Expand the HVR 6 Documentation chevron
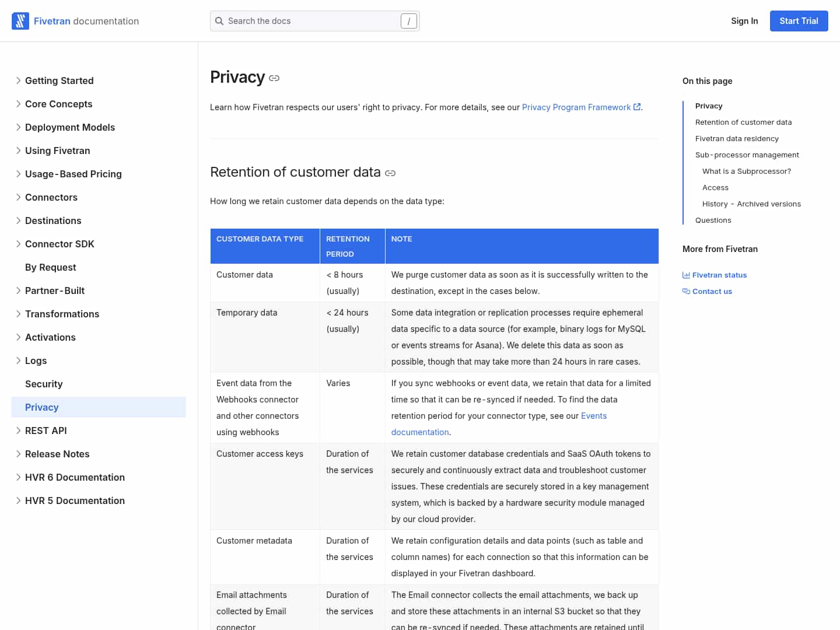Screen dimensions: 840x630 coord(18,477)
